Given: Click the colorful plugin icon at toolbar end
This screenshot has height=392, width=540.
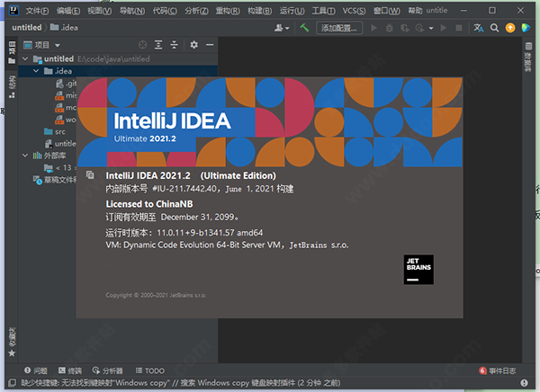Looking at the screenshot, I should [x=526, y=28].
